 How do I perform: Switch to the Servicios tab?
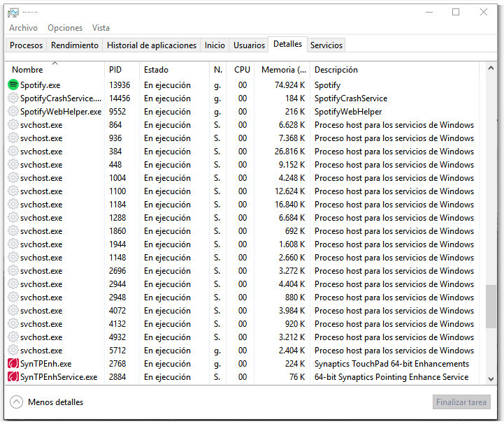tap(326, 45)
